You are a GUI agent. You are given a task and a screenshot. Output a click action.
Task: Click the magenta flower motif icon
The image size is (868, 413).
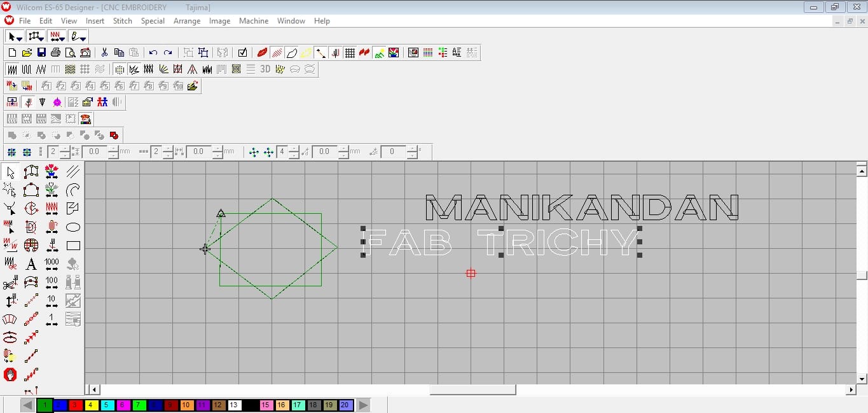[57, 102]
